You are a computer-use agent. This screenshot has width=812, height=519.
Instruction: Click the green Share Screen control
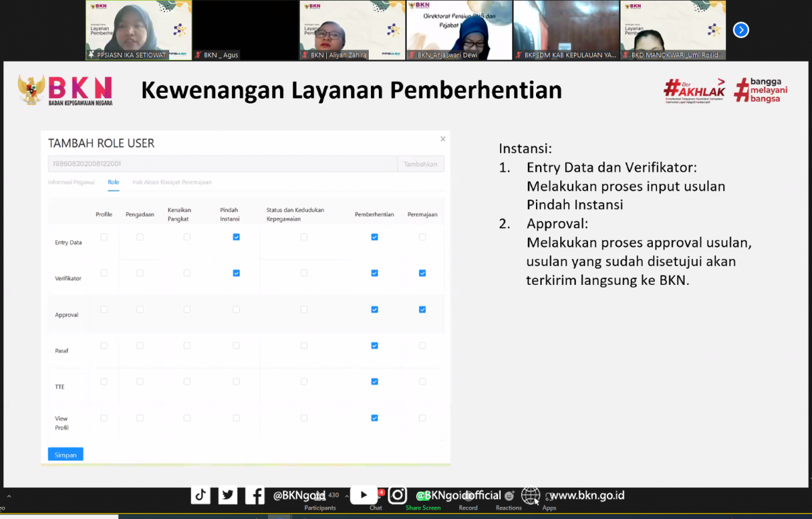coord(423,507)
